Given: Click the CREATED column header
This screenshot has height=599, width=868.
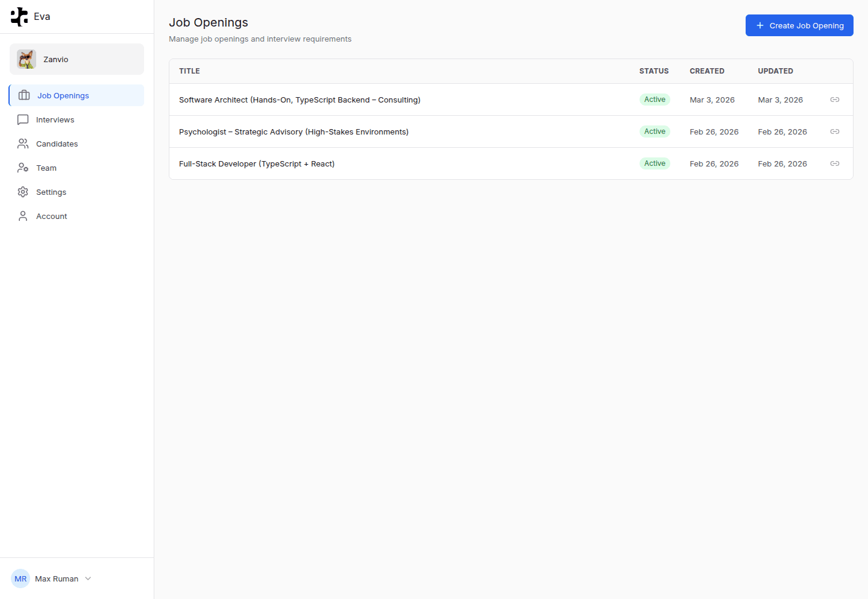Looking at the screenshot, I should tap(707, 71).
